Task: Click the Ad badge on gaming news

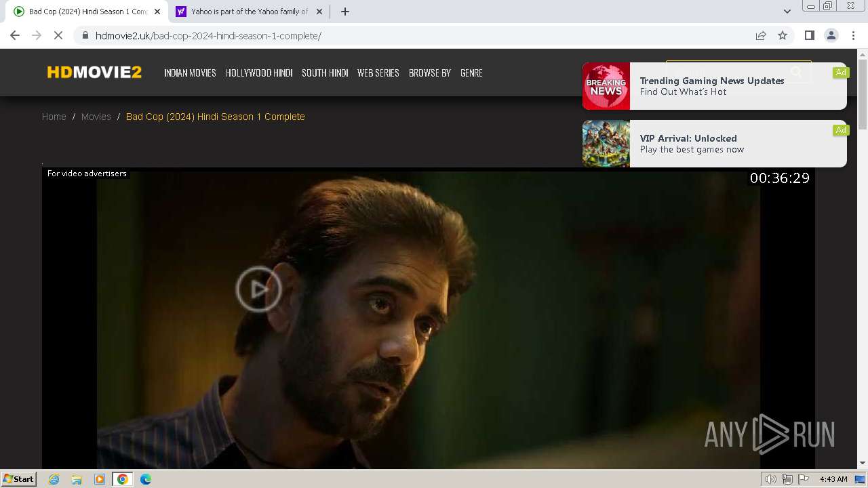Action: [841, 73]
